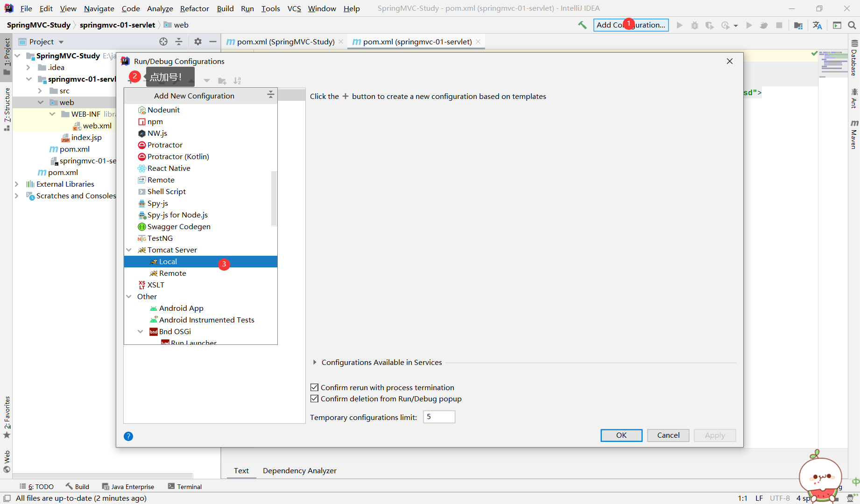Viewport: 860px width, 504px height.
Task: Open the Ant side panel
Action: tap(854, 98)
